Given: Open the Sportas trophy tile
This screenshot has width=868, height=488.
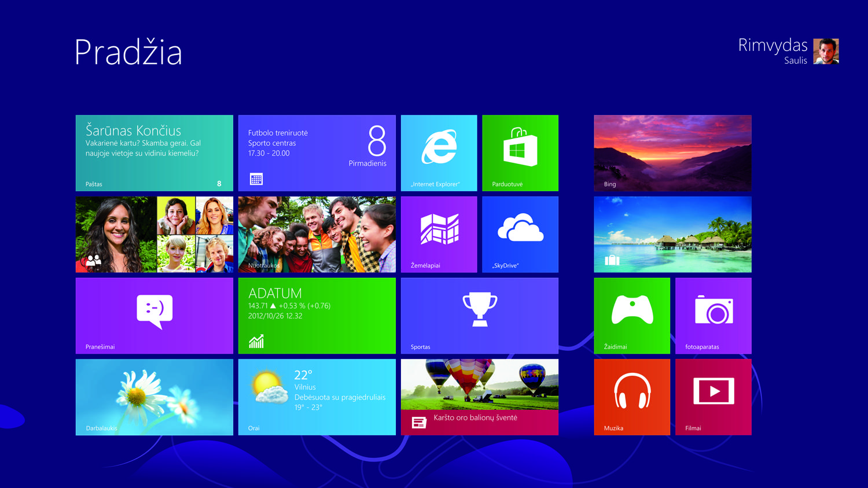Looking at the screenshot, I should coord(479,315).
